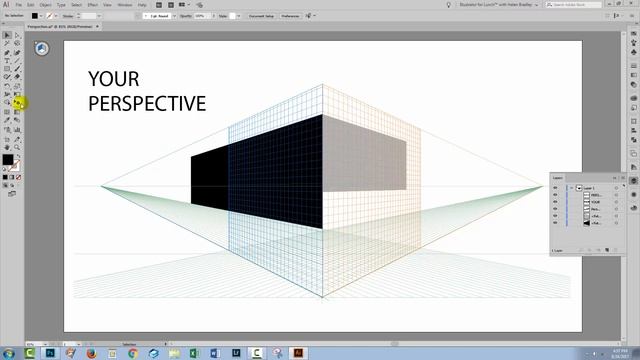Viewport: 640px width, 360px height.
Task: Select the Perspective Grid tool
Action: (x=17, y=103)
